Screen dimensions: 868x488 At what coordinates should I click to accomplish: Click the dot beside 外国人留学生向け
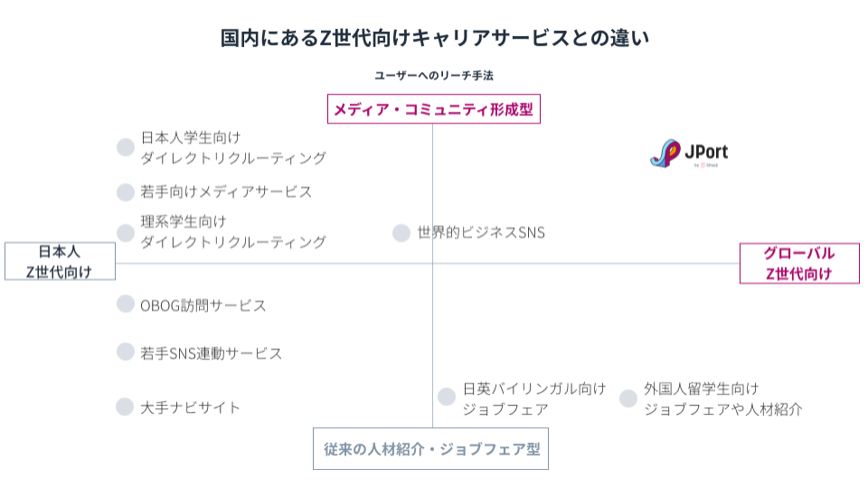click(x=628, y=398)
